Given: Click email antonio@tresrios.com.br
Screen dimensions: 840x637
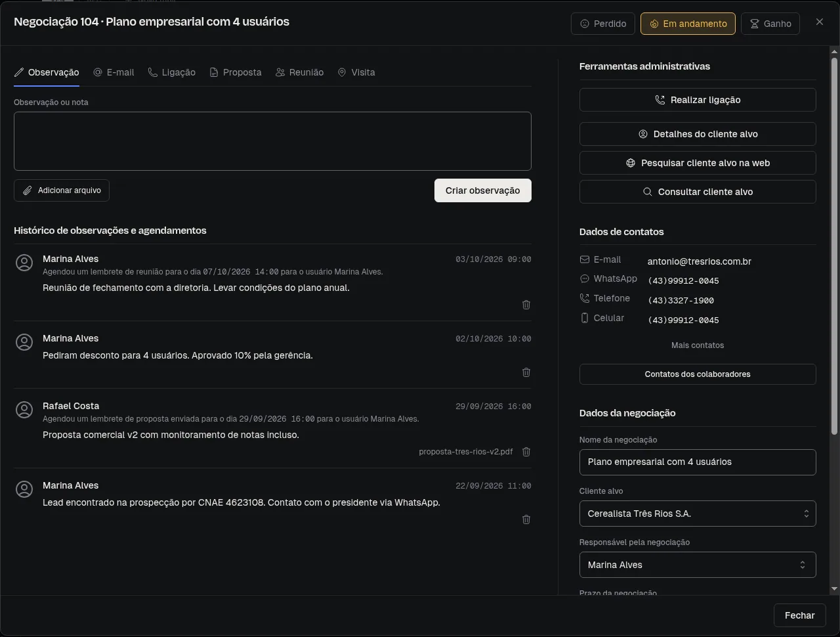Looking at the screenshot, I should pos(700,261).
